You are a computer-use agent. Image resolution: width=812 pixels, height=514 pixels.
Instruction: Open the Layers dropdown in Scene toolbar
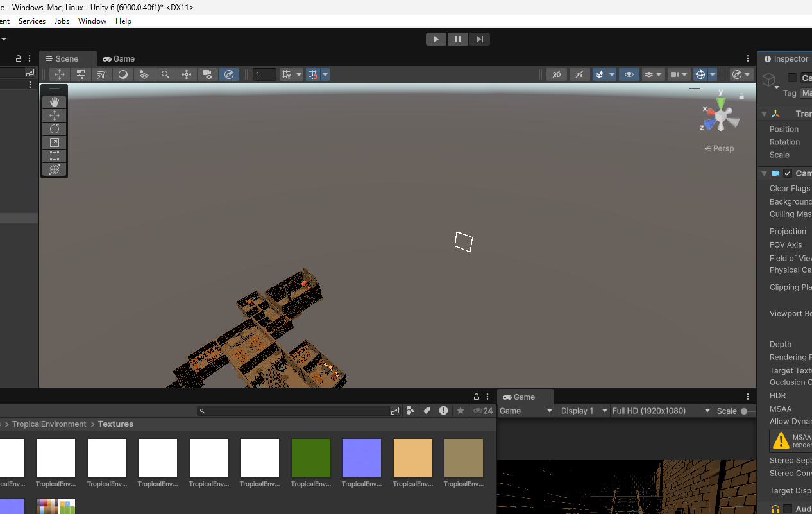(653, 74)
